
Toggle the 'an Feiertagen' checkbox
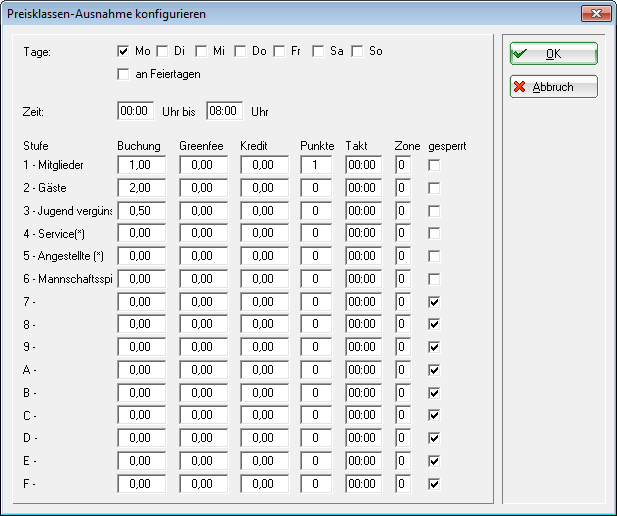coord(124,73)
